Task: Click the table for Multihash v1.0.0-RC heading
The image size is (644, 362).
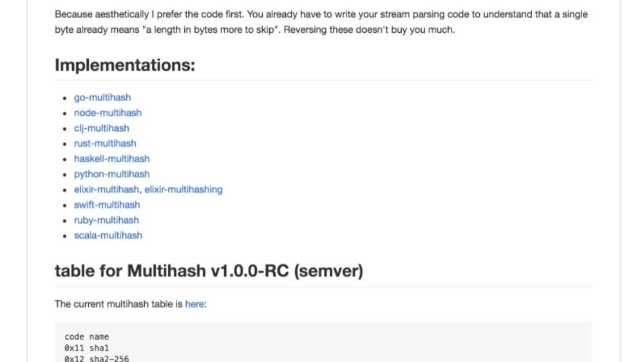Action: tap(209, 271)
